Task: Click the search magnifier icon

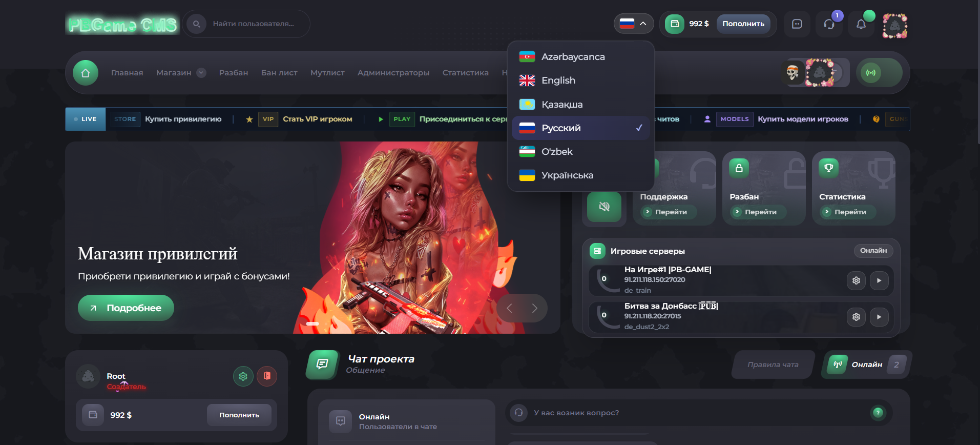Action: click(x=196, y=24)
